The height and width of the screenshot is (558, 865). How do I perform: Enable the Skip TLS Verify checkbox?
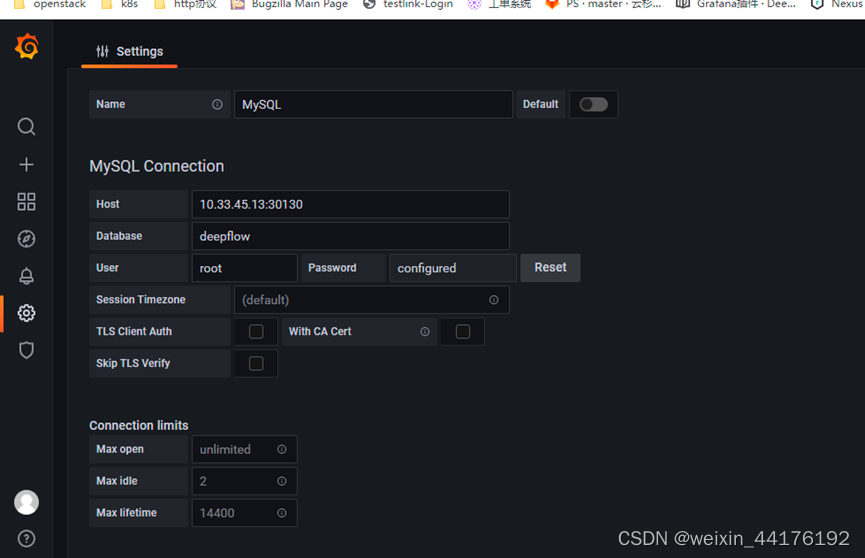click(x=256, y=363)
